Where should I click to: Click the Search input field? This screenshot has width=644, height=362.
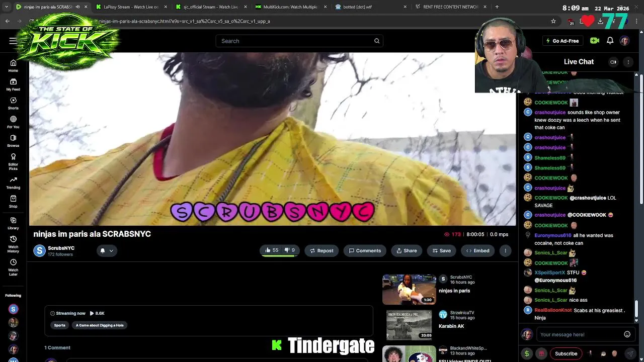[299, 41]
